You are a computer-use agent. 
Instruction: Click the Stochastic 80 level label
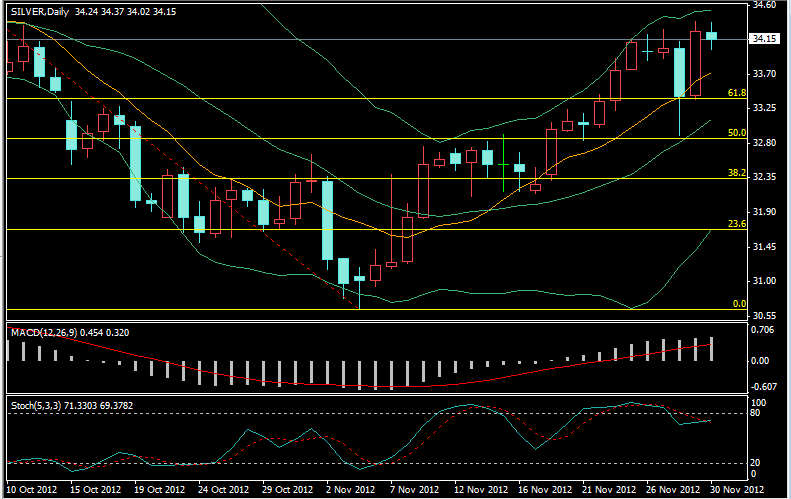point(755,413)
